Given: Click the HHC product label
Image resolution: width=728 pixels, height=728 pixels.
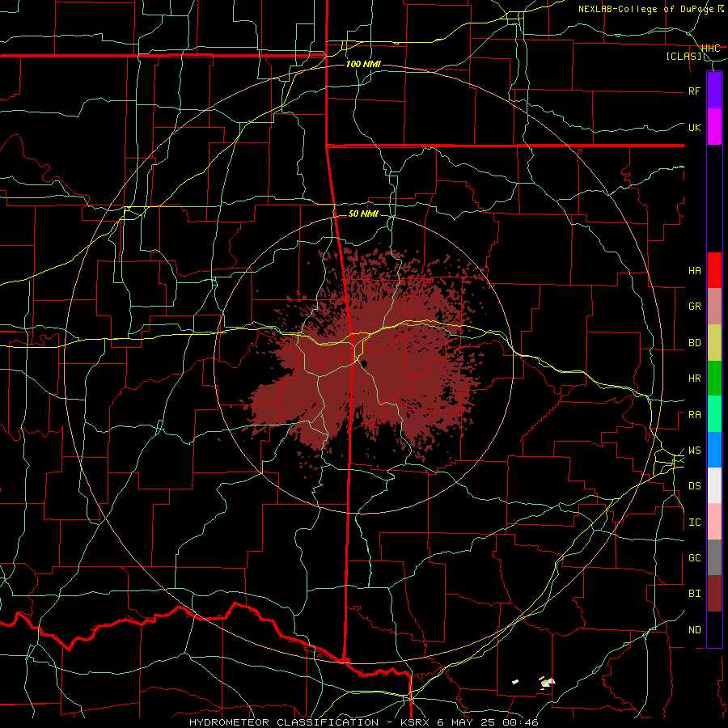Looking at the screenshot, I should (710, 48).
